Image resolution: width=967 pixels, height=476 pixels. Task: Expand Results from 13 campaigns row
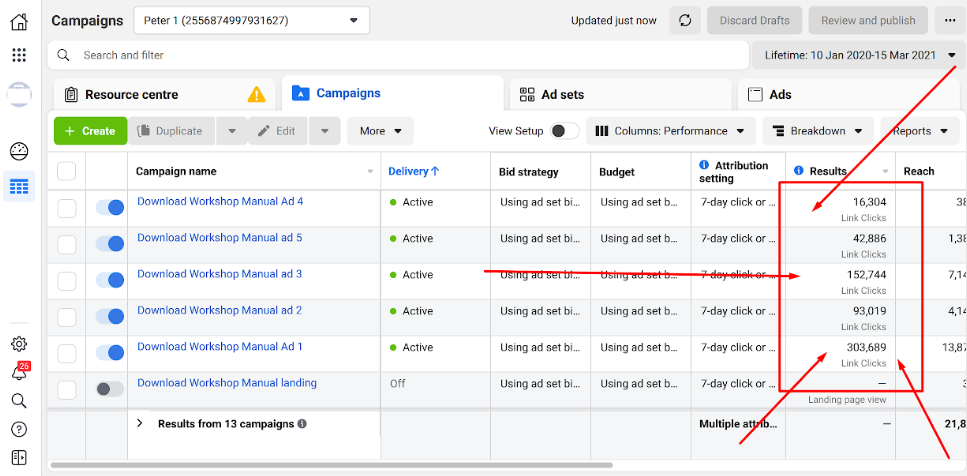(140, 424)
